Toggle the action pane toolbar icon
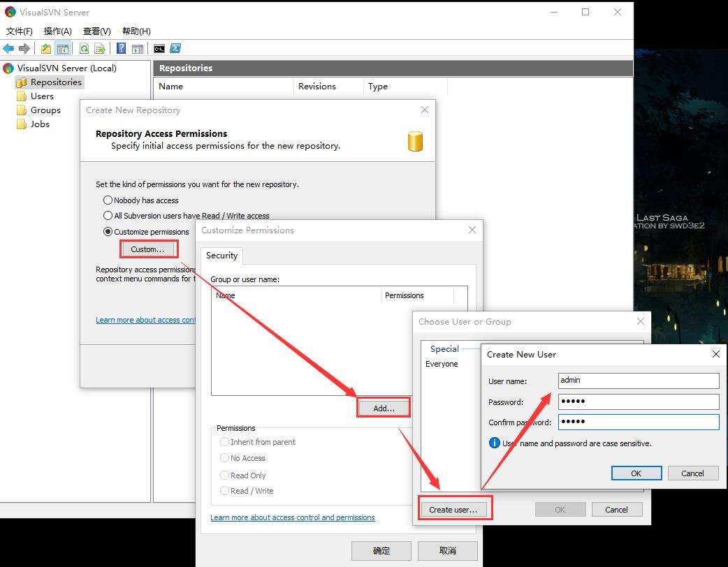The image size is (728, 567). (138, 48)
